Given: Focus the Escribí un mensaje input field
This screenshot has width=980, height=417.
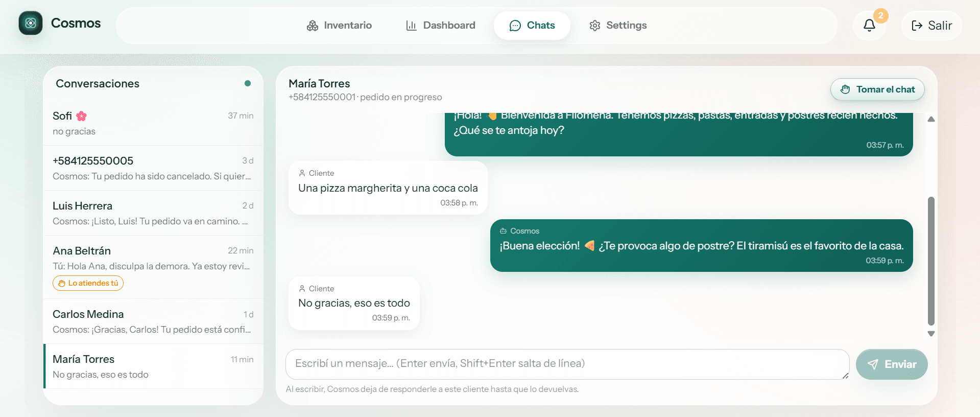Looking at the screenshot, I should click(x=567, y=364).
